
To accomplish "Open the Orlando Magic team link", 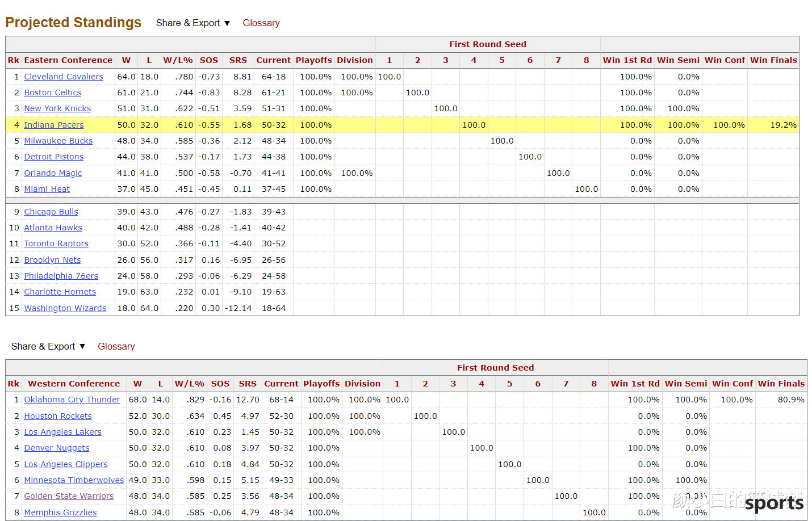I will pos(53,173).
